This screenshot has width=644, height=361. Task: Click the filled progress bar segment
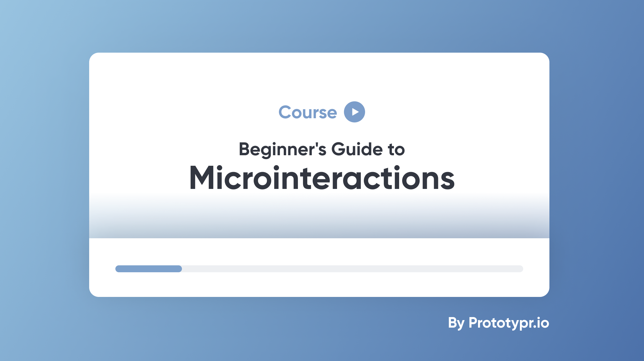click(x=148, y=268)
